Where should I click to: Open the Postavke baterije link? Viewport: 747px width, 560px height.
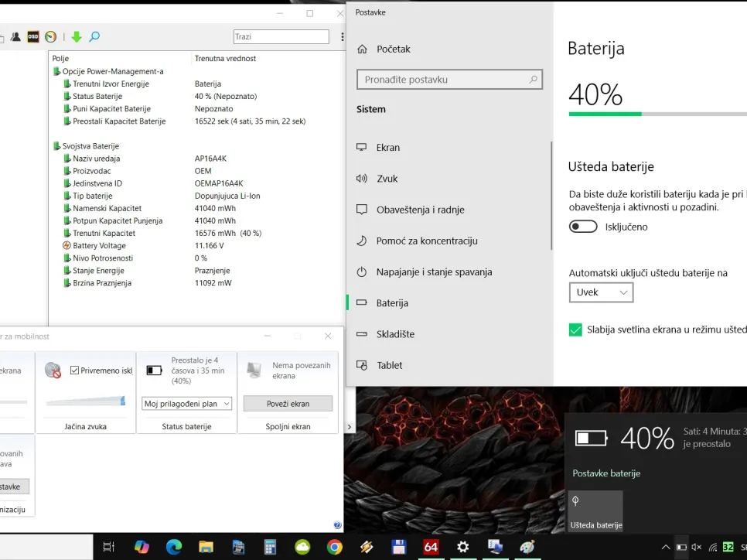click(x=606, y=473)
